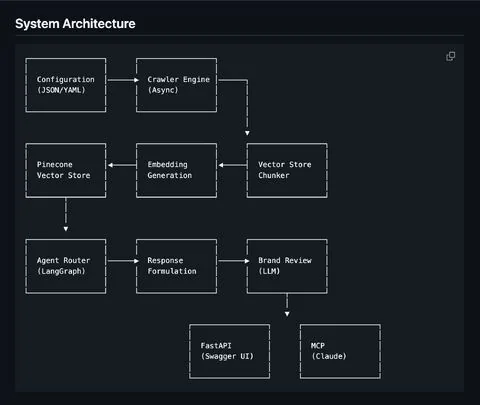The image size is (480, 405).
Task: Click the System Architecture heading
Action: coord(75,24)
